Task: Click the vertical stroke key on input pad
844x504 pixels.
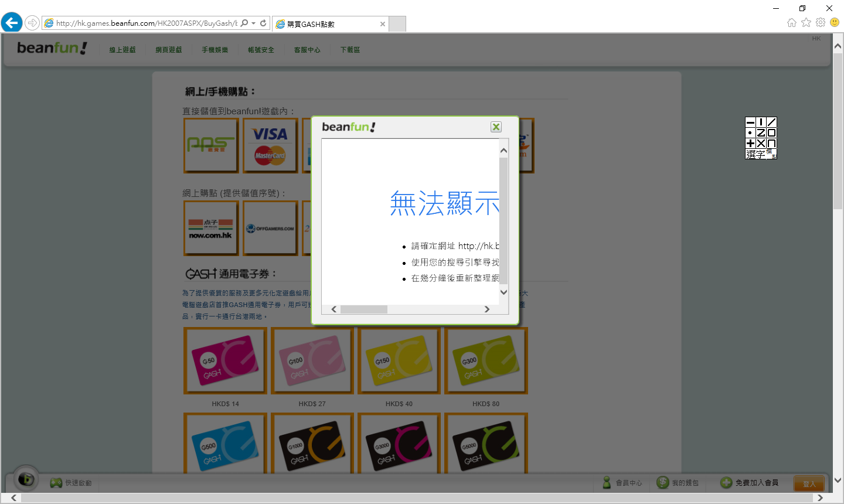Action: pos(761,122)
